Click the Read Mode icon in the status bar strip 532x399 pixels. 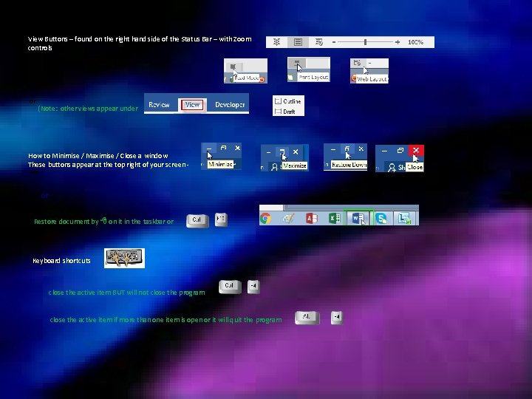276,42
